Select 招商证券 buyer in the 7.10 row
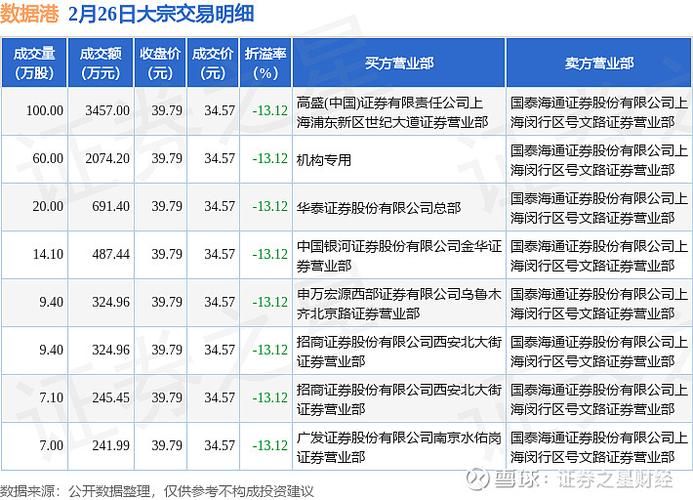The image size is (693, 500). tap(399, 399)
